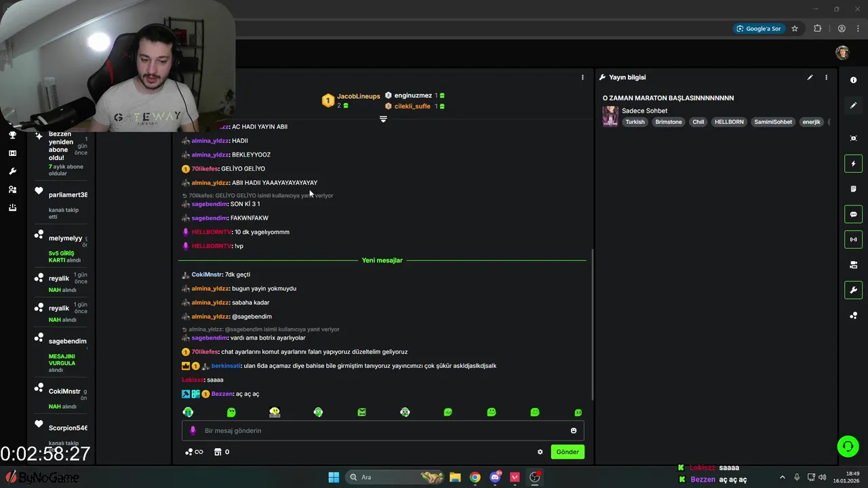
Task: Open Chrome from the taskbar
Action: click(x=475, y=477)
